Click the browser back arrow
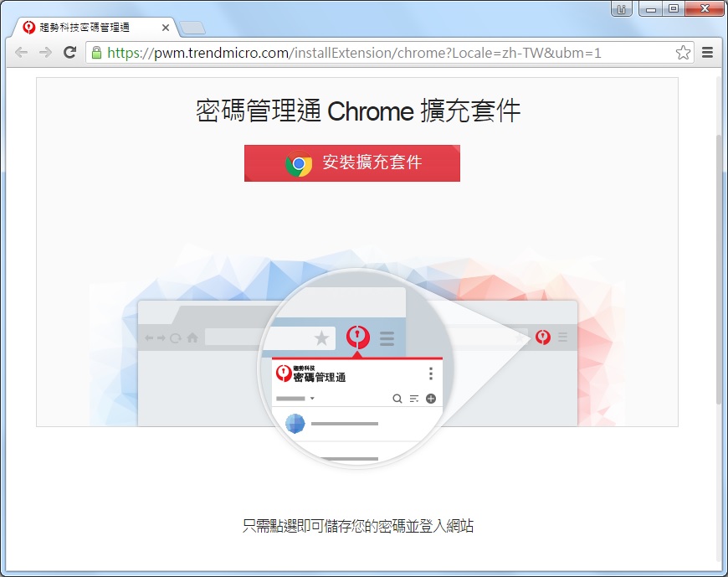 22,53
